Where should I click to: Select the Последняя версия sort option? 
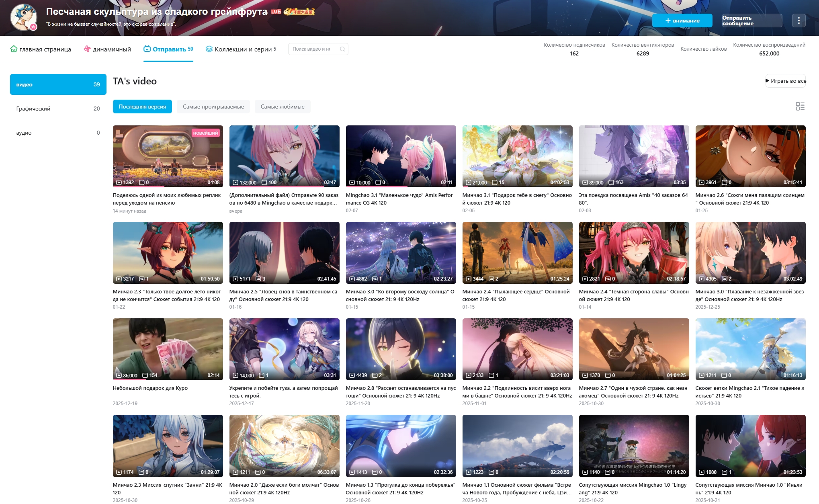[x=142, y=107]
